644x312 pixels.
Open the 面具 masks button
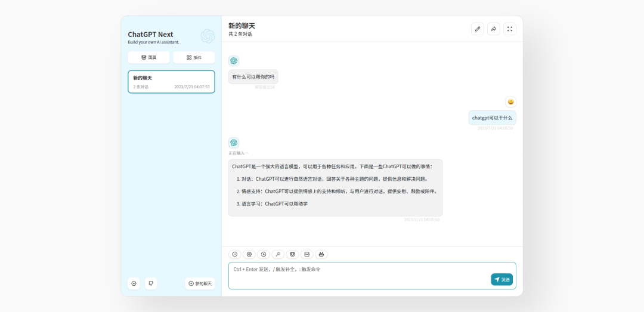(148, 57)
